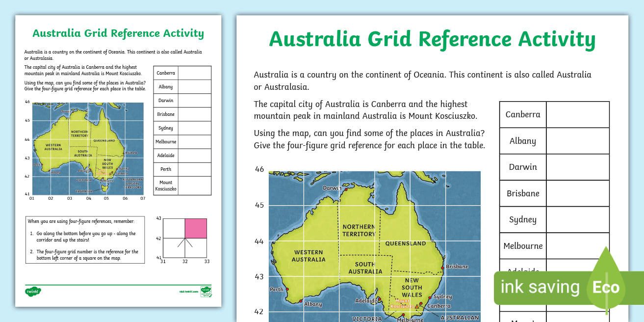
Task: Click the Australia Grid Reference Activity title
Action: 432,39
